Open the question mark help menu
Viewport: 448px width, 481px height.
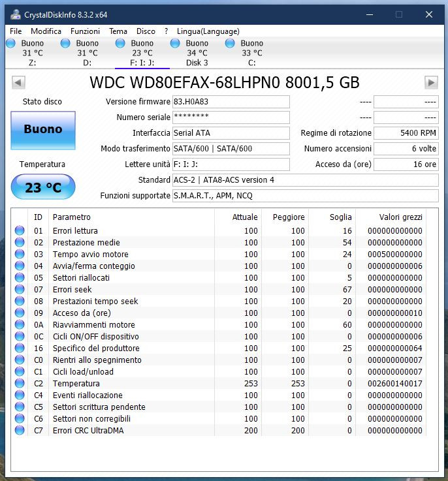pyautogui.click(x=166, y=31)
